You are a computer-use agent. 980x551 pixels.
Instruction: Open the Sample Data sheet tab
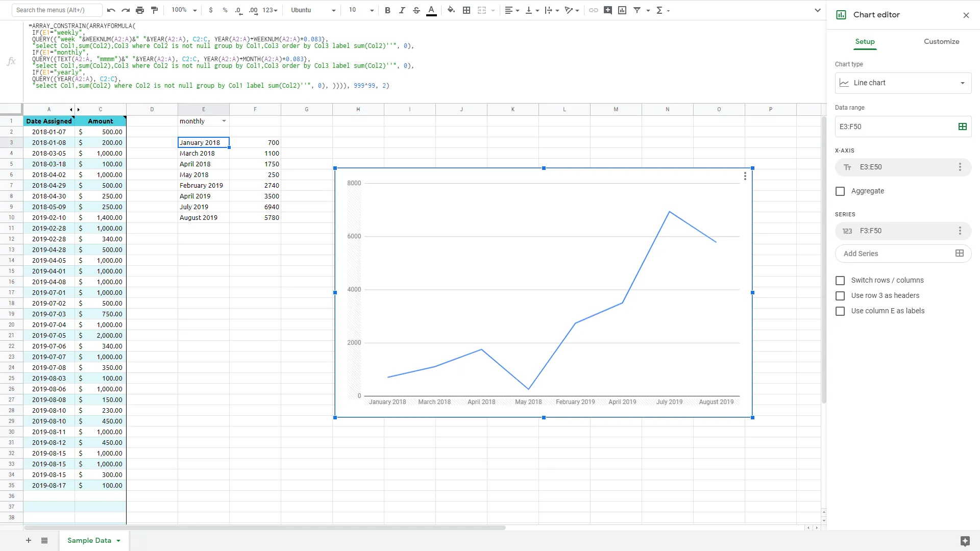click(x=89, y=541)
